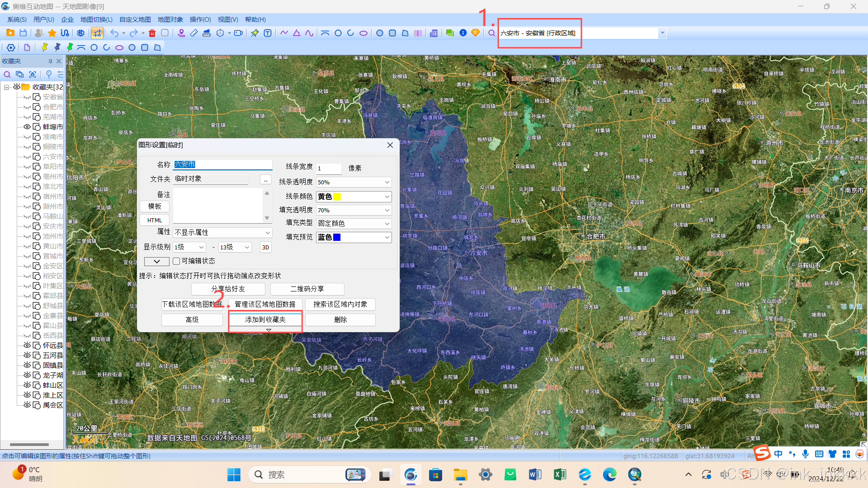Click the gear settings icon in second toolbar
Viewport: 868px width, 488px height.
point(11,47)
